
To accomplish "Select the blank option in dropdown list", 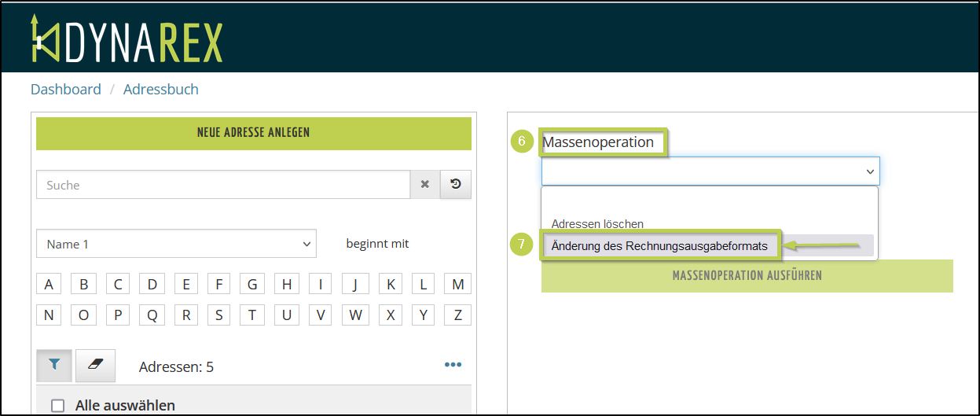I will pos(709,202).
